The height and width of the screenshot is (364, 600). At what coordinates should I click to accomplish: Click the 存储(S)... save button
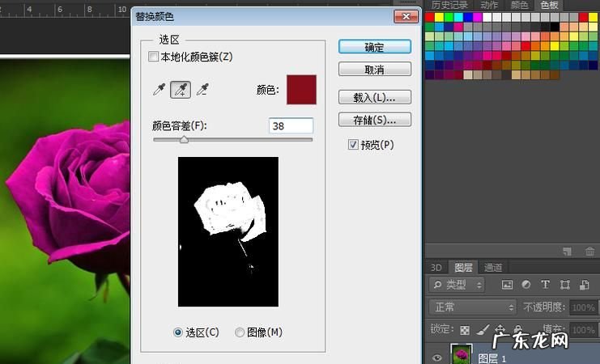coord(375,120)
